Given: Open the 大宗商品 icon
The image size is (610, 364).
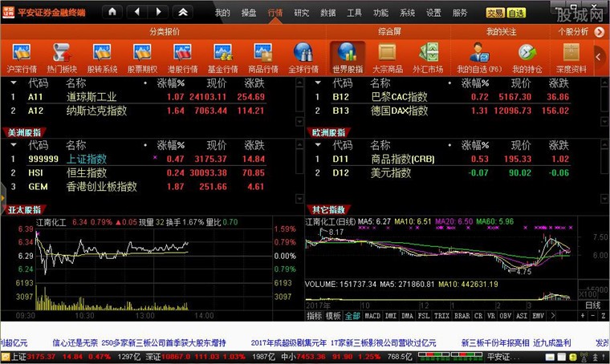Looking at the screenshot, I should (388, 59).
